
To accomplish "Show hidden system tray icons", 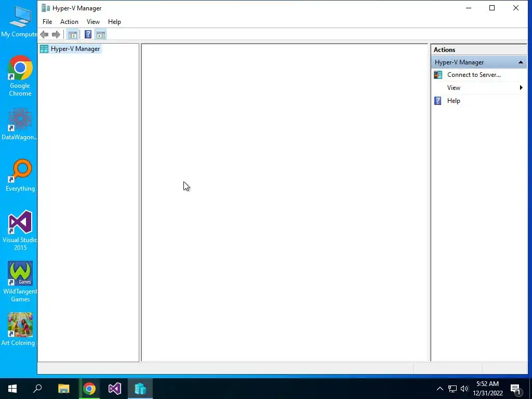I will click(440, 389).
